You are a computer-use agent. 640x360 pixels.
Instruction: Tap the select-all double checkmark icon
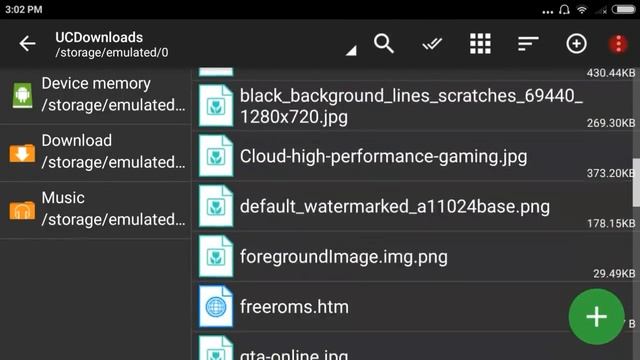pyautogui.click(x=432, y=44)
